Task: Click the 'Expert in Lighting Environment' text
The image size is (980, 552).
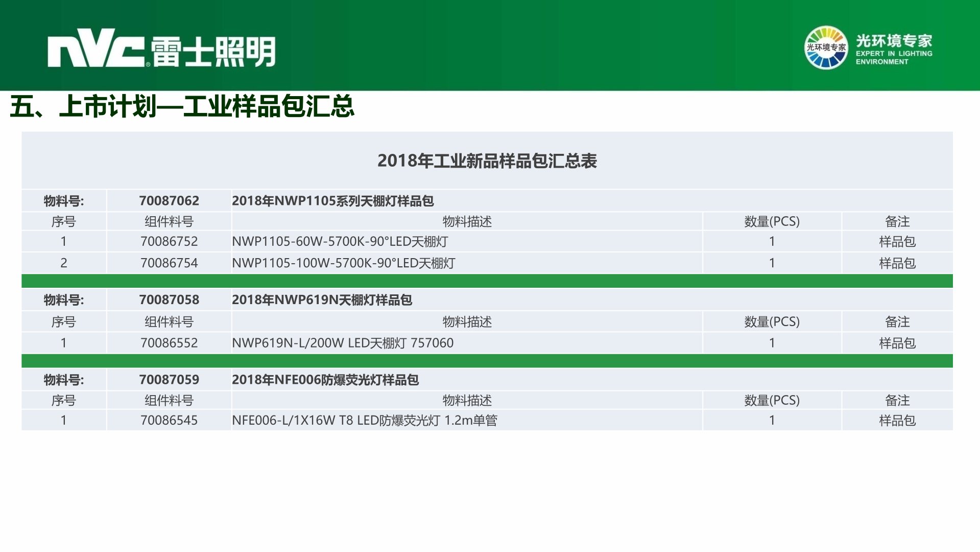Action: coord(894,57)
